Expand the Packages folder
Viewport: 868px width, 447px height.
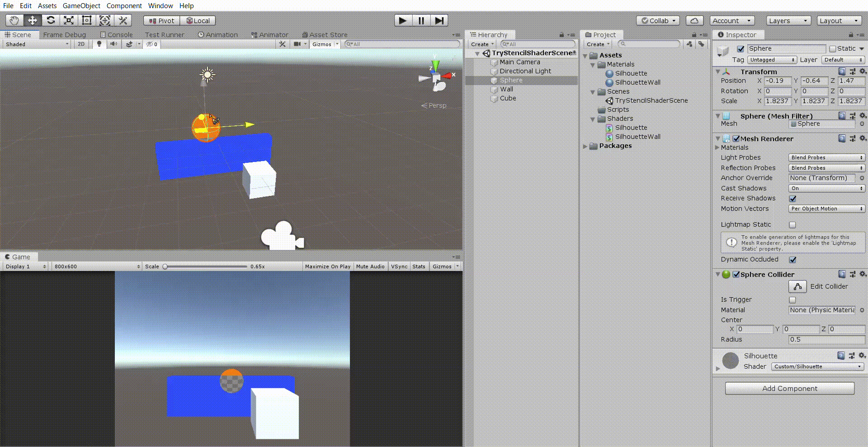tap(585, 146)
